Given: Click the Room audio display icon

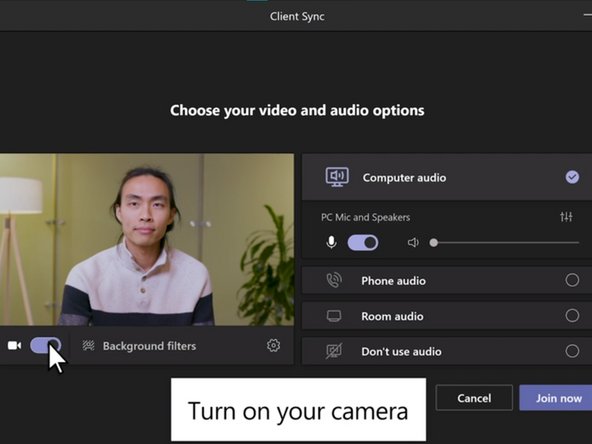Looking at the screenshot, I should coord(334,316).
